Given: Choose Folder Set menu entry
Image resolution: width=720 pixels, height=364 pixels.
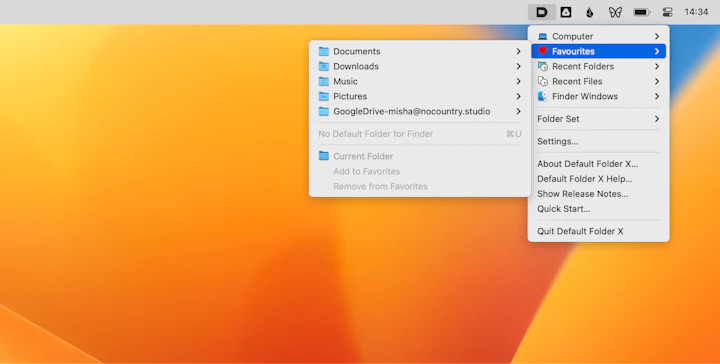Looking at the screenshot, I should point(598,119).
